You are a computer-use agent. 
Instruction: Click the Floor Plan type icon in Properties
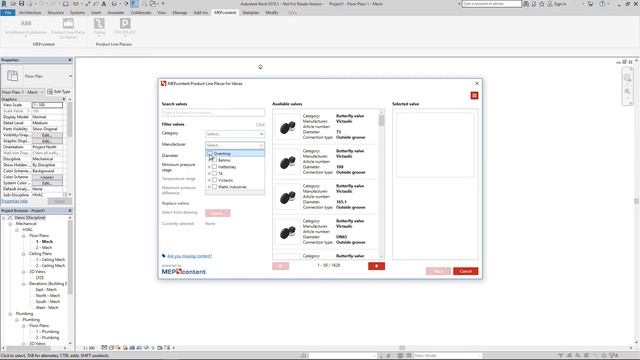coord(12,76)
